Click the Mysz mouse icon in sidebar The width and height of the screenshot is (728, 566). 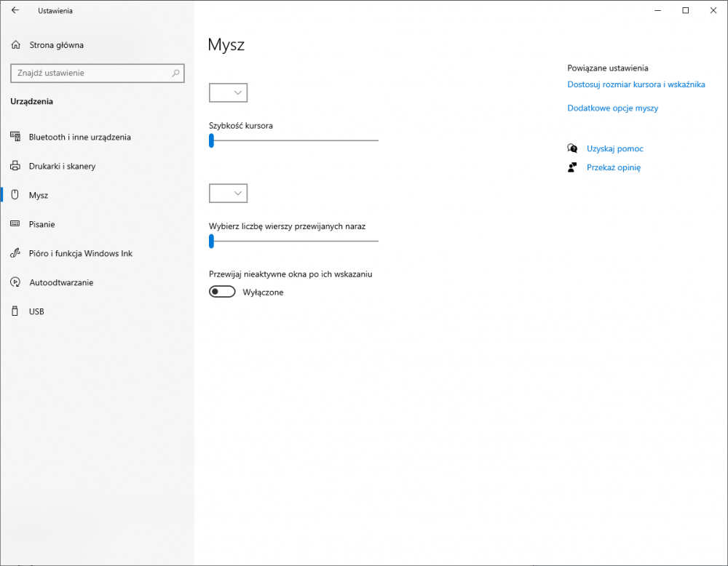(x=15, y=195)
